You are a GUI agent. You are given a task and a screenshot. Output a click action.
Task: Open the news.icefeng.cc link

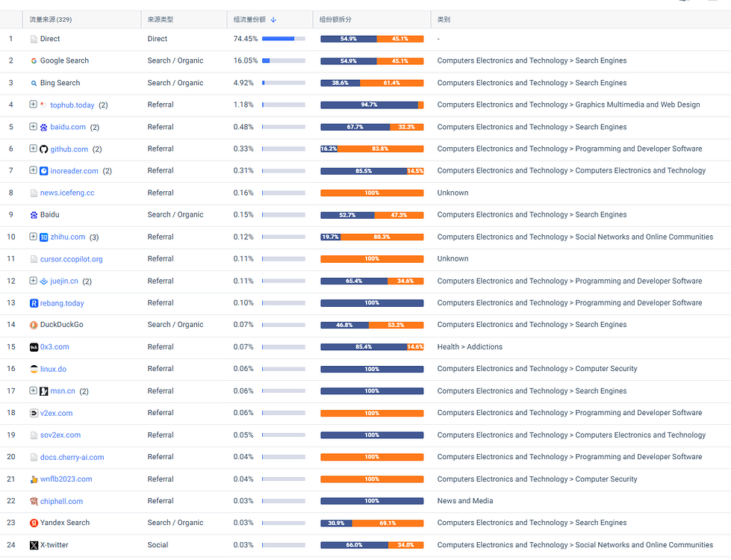67,193
